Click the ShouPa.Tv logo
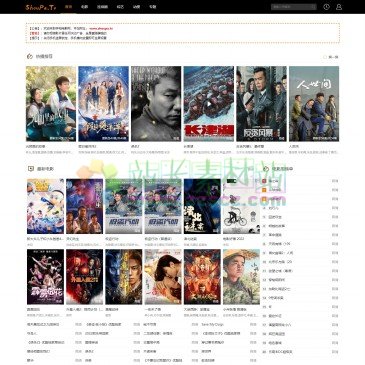 [x=41, y=7]
